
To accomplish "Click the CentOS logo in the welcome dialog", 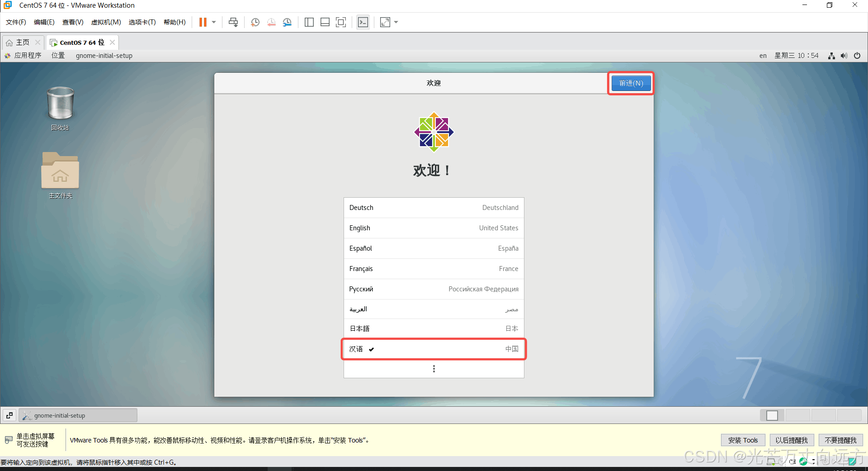I will coord(434,132).
